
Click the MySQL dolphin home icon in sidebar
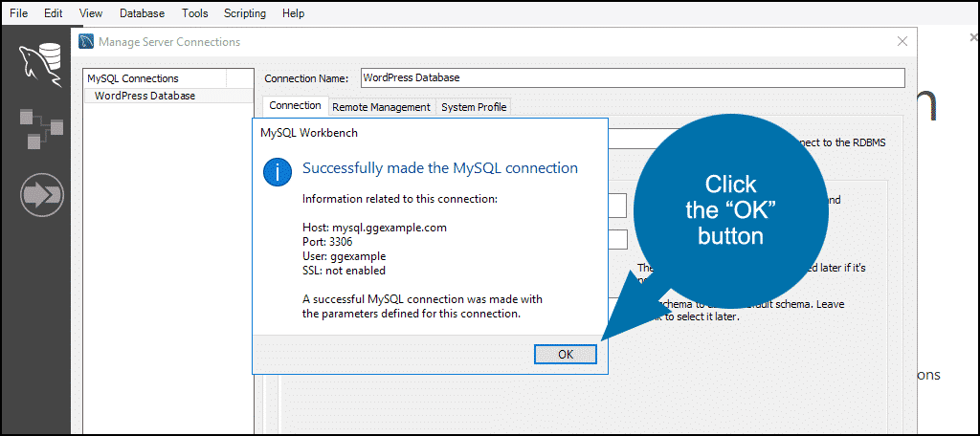(x=40, y=64)
